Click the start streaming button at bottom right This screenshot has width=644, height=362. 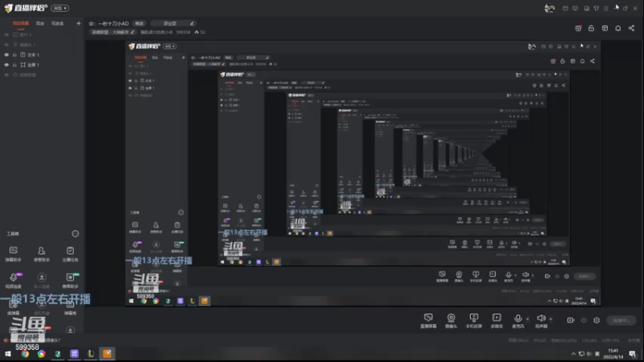pos(621,320)
